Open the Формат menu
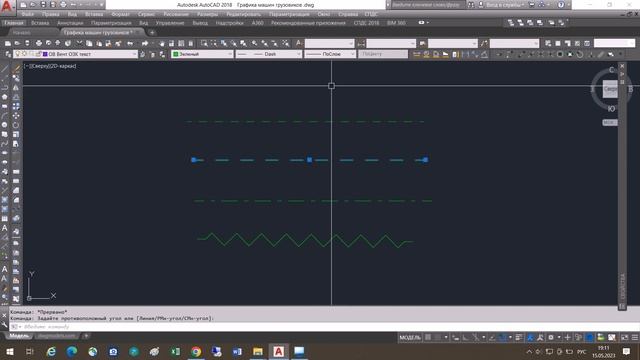 (x=120, y=14)
